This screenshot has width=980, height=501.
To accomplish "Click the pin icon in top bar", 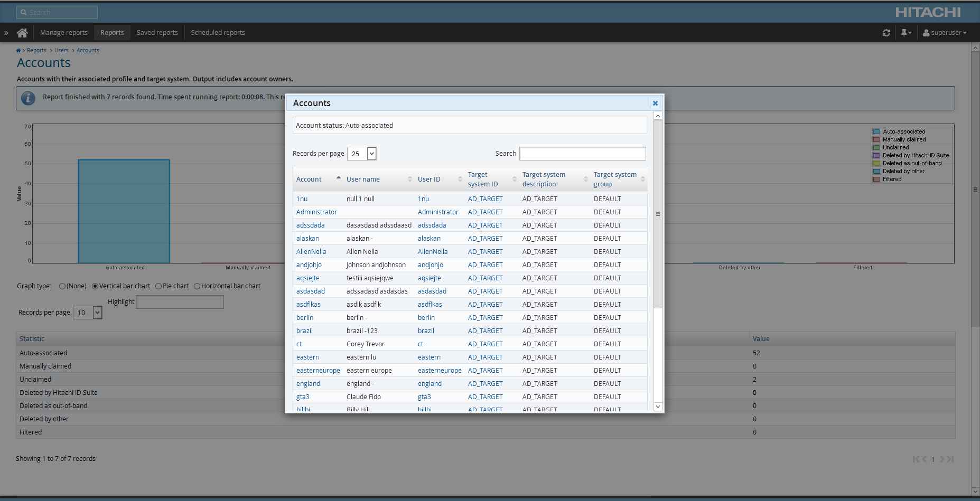I will (x=906, y=33).
